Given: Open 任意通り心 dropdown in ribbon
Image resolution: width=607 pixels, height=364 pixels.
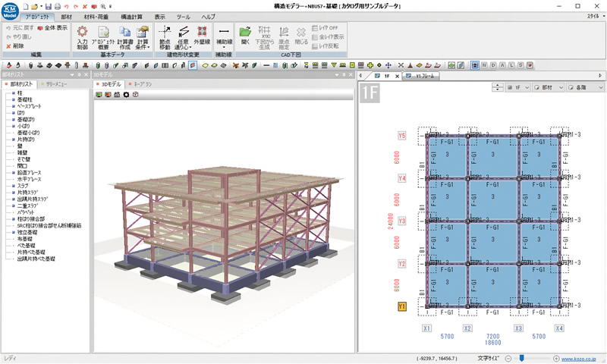Looking at the screenshot, I should point(183,37).
